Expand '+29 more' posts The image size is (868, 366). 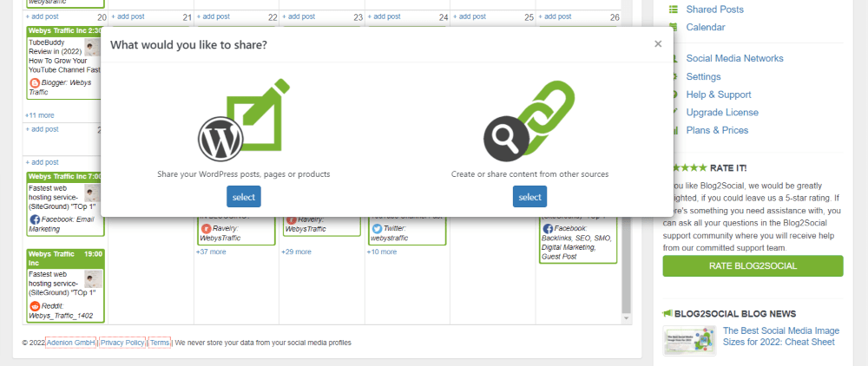tap(296, 252)
